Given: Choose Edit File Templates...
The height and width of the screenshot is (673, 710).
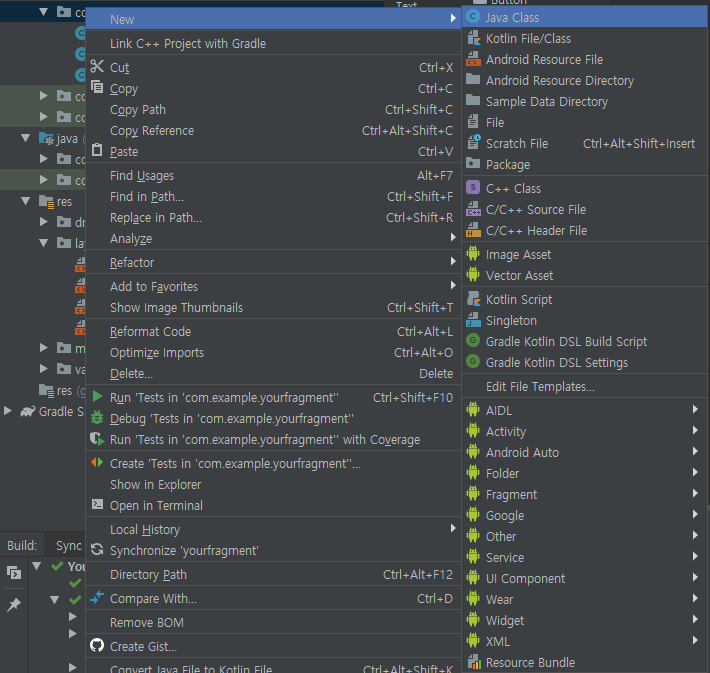Looking at the screenshot, I should click(585, 386).
